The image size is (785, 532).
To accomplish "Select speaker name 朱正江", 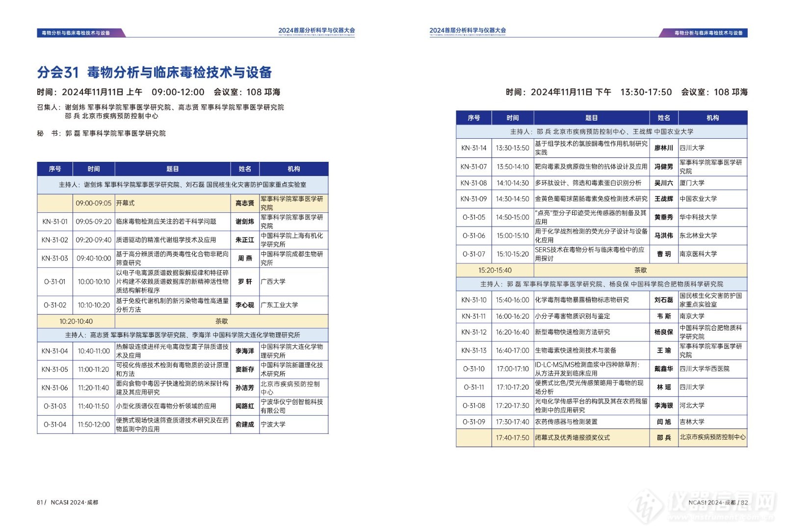I will click(245, 240).
